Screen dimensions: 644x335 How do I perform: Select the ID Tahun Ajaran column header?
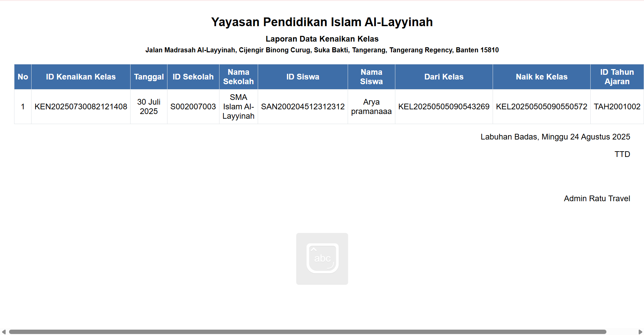pos(617,76)
